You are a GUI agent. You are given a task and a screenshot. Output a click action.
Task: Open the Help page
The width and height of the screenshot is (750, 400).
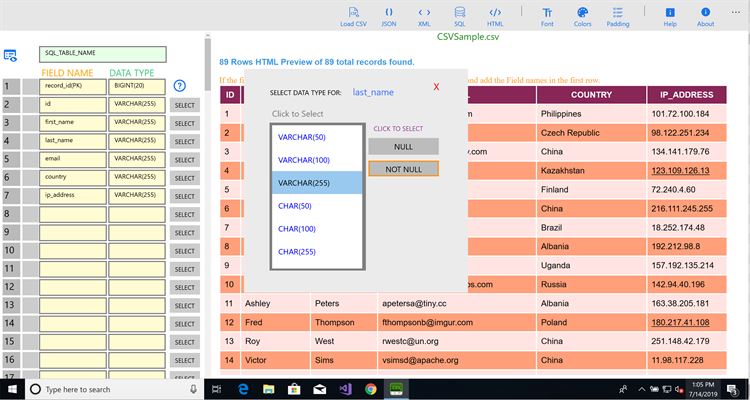(x=670, y=17)
